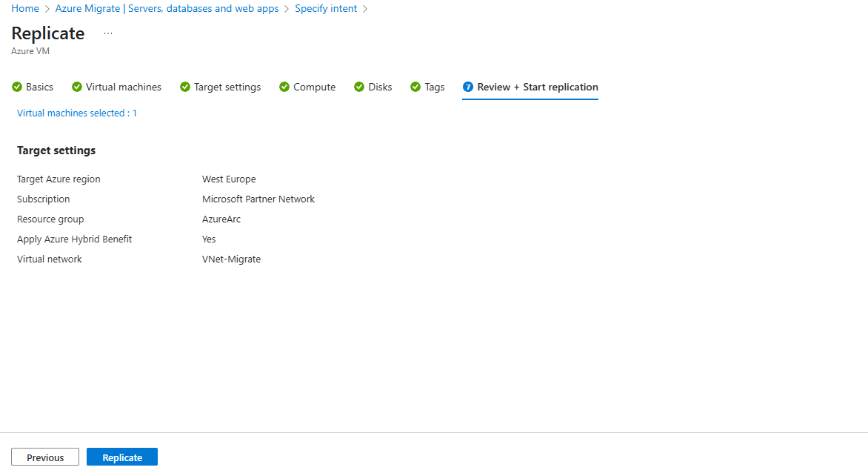This screenshot has width=868, height=473.
Task: Click chevron after Home breadcrumb
Action: coord(47,9)
